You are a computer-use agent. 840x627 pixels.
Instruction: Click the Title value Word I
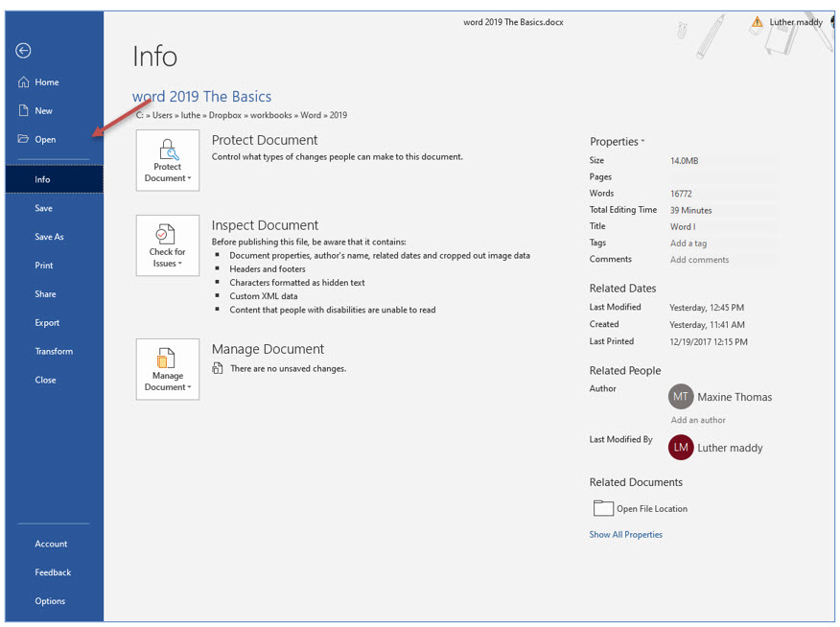(x=683, y=226)
